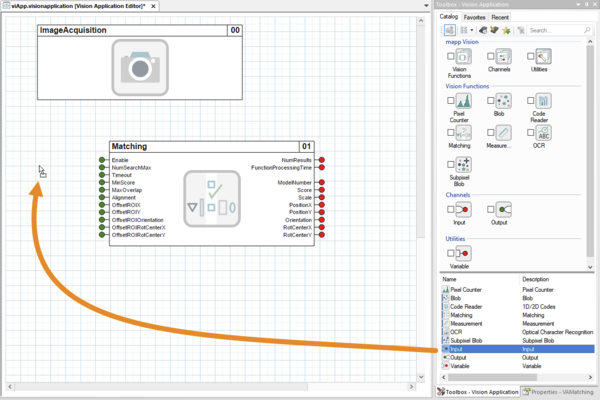Tick the Vision Functions checkbox
600x400 pixels.
pos(451,56)
